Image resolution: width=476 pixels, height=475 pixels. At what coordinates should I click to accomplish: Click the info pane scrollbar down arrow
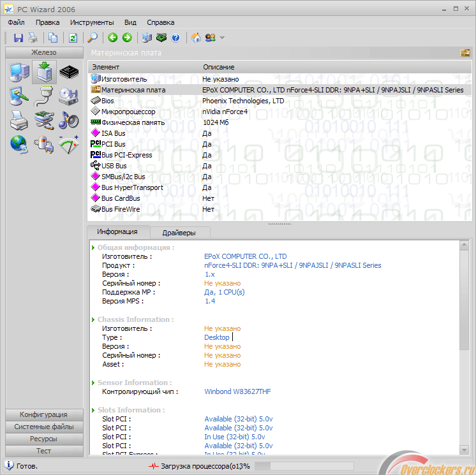coord(464,450)
